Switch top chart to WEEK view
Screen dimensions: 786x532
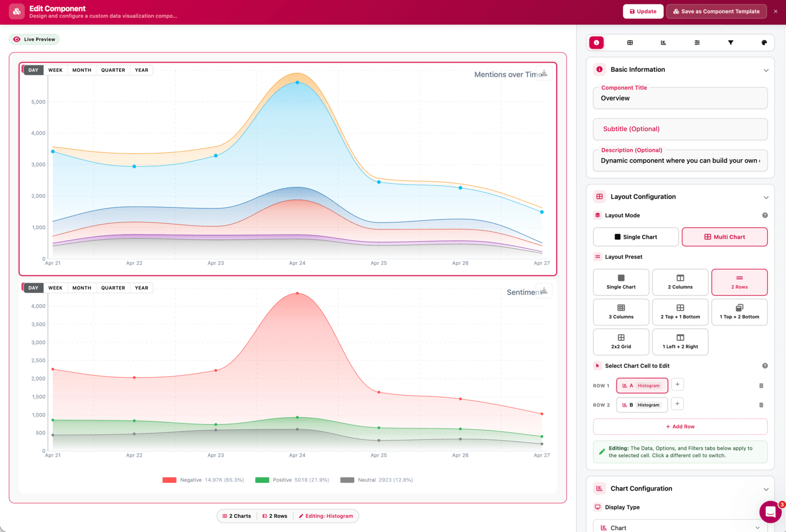point(56,70)
